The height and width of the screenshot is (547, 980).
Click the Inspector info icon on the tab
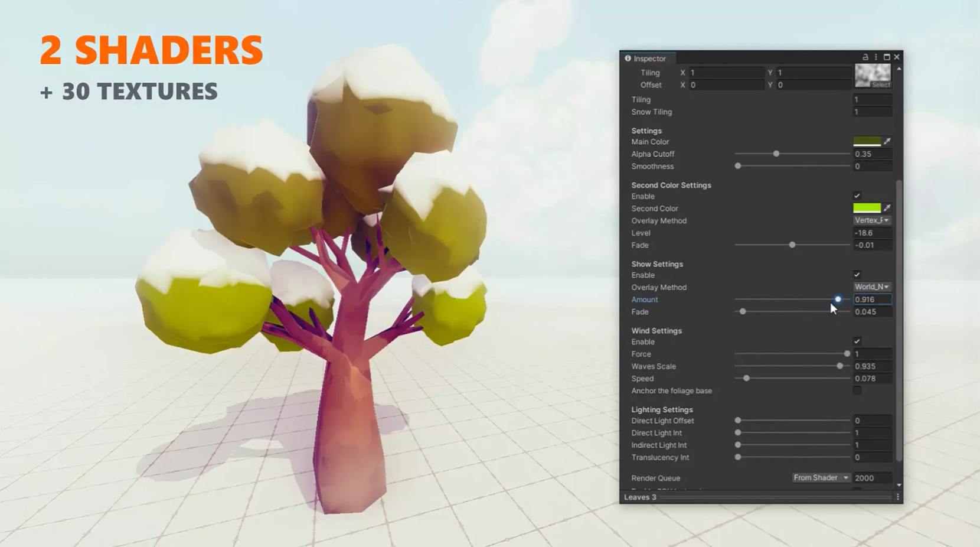tap(628, 58)
